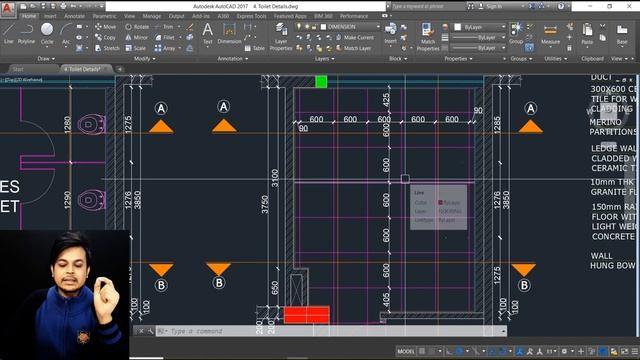This screenshot has height=360, width=640.
Task: Open the Annotate ribbon tab
Action: [74, 16]
